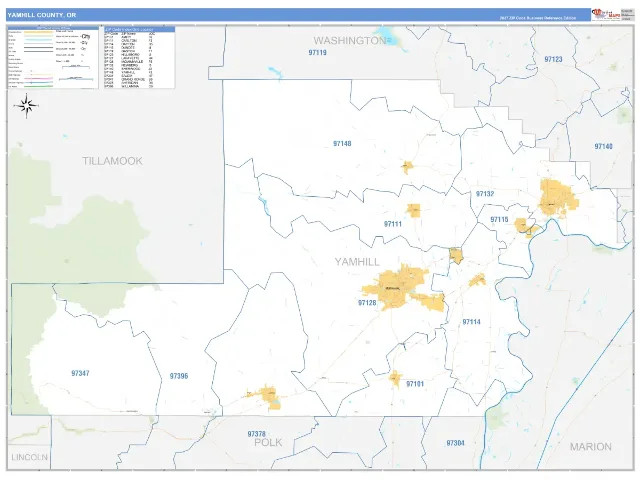
Task: Select ZIP code label 97111
Action: coord(393,224)
